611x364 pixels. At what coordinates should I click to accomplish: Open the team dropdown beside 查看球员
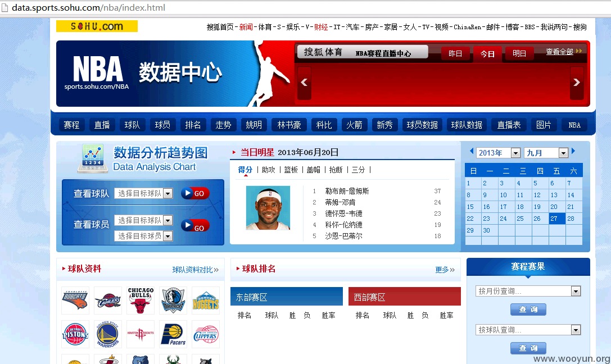tap(143, 220)
